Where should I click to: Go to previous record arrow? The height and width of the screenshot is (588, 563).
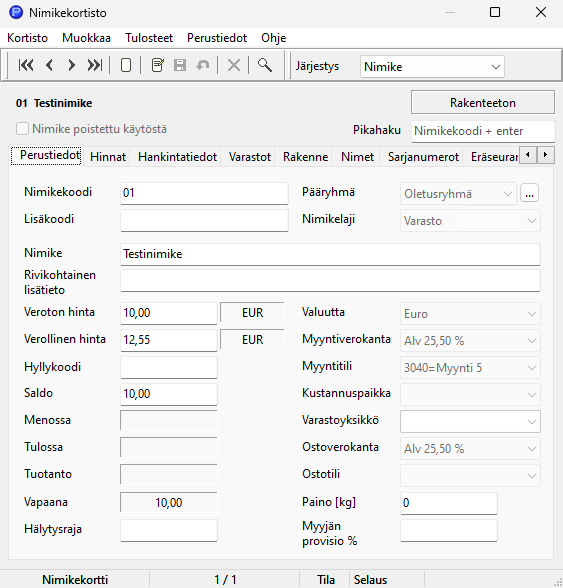pyautogui.click(x=49, y=65)
